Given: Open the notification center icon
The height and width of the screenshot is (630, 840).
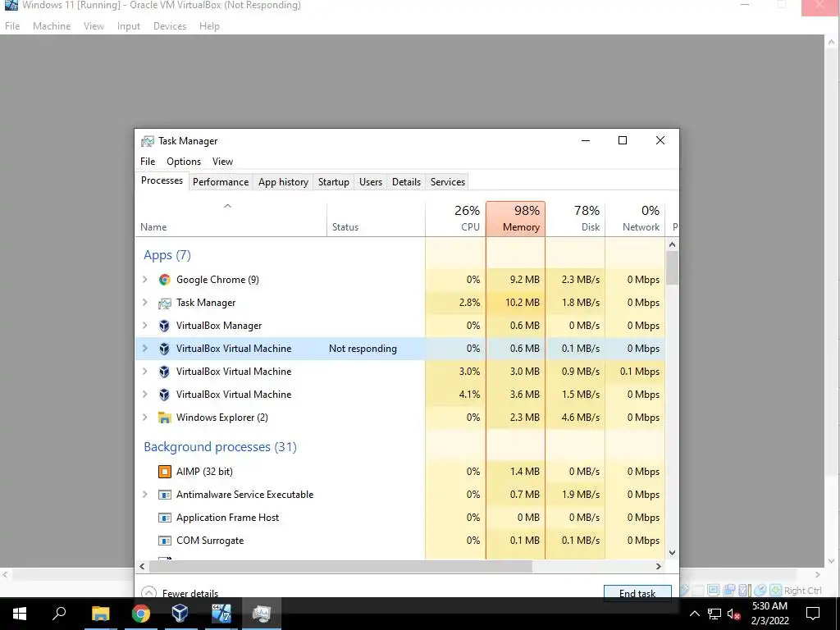Looking at the screenshot, I should click(x=813, y=614).
